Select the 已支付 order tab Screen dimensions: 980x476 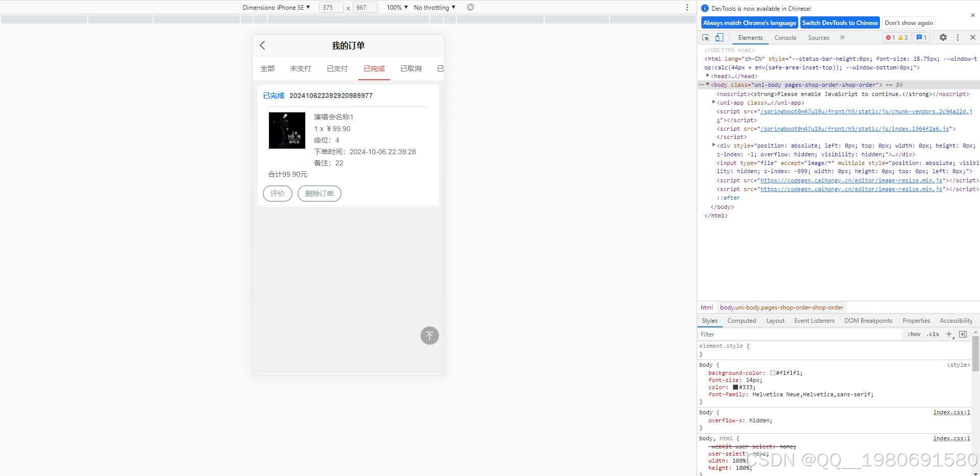point(337,68)
